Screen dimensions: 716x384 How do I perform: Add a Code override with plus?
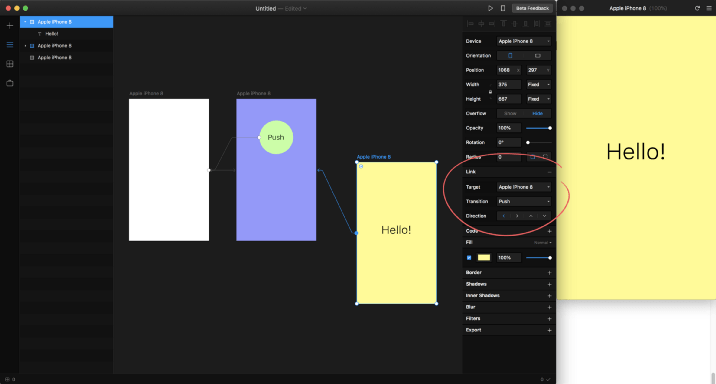coord(549,231)
